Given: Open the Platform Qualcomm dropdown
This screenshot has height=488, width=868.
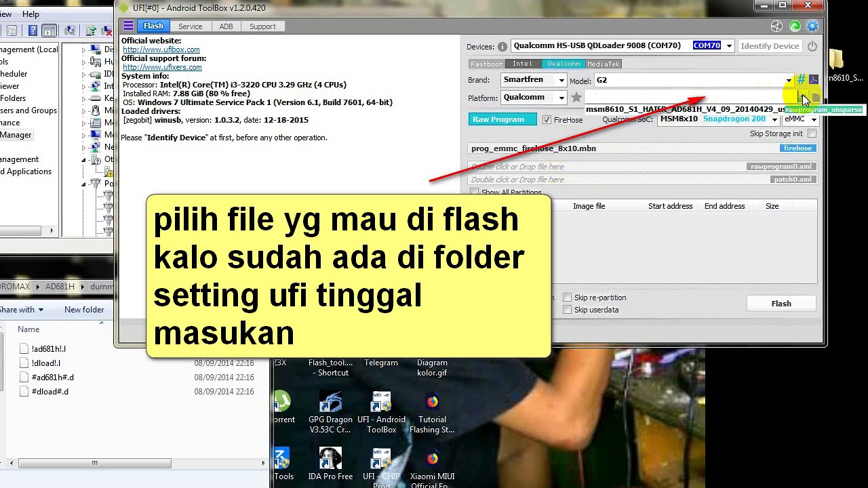Looking at the screenshot, I should tap(561, 98).
